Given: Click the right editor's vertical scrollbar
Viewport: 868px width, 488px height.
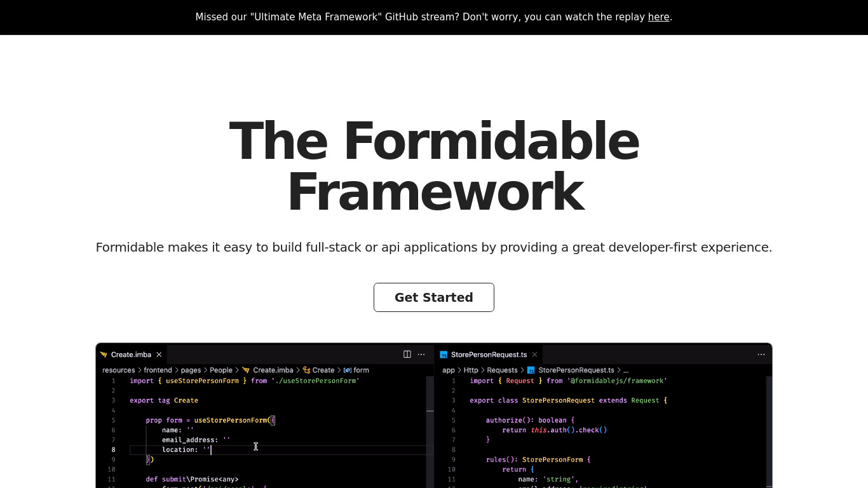Looking at the screenshot, I should [x=770, y=432].
